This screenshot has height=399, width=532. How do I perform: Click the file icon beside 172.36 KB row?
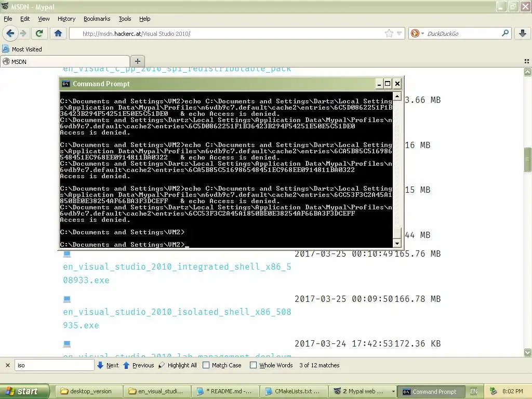[67, 344]
